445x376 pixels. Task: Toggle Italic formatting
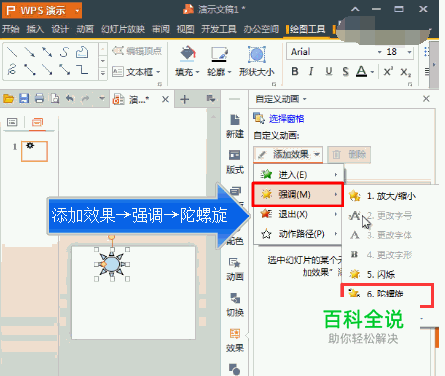[x=311, y=71]
